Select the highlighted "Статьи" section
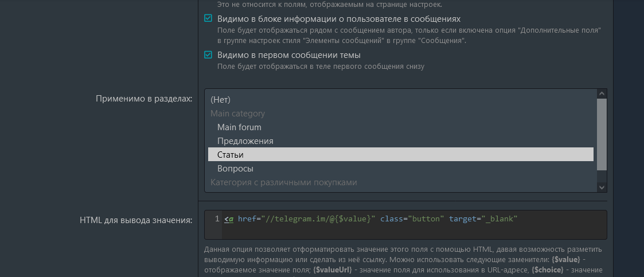The width and height of the screenshot is (644, 277). pos(231,155)
